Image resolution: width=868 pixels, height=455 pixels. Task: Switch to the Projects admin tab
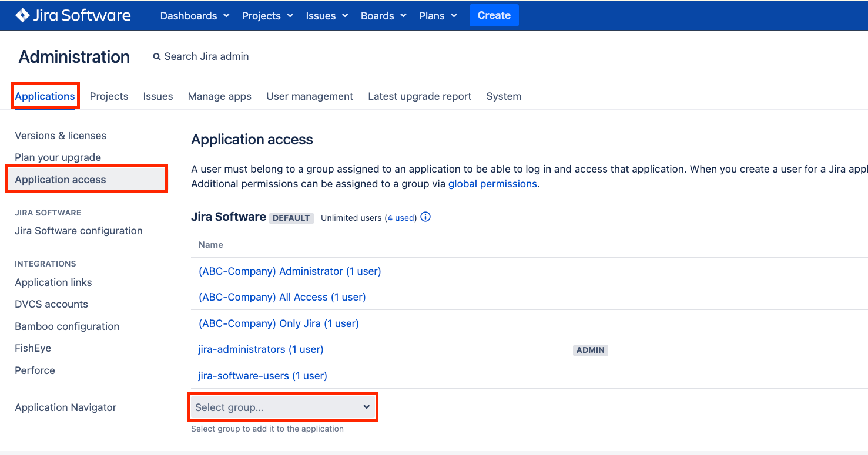tap(109, 96)
